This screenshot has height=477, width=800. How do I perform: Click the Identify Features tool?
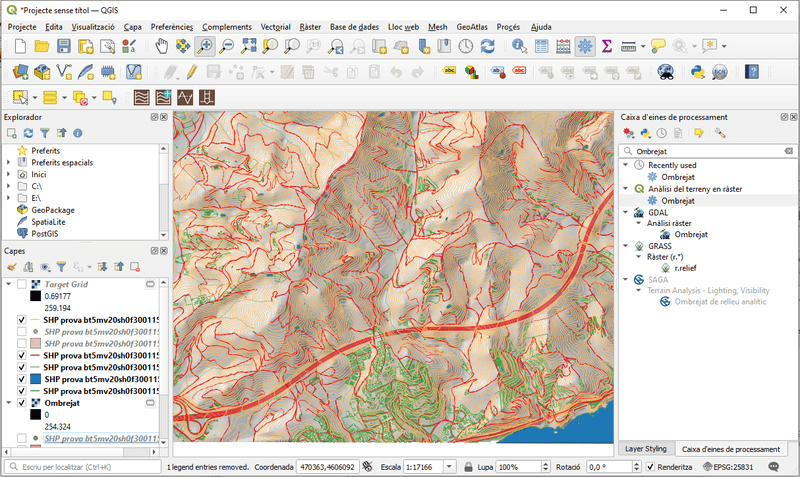click(x=518, y=46)
